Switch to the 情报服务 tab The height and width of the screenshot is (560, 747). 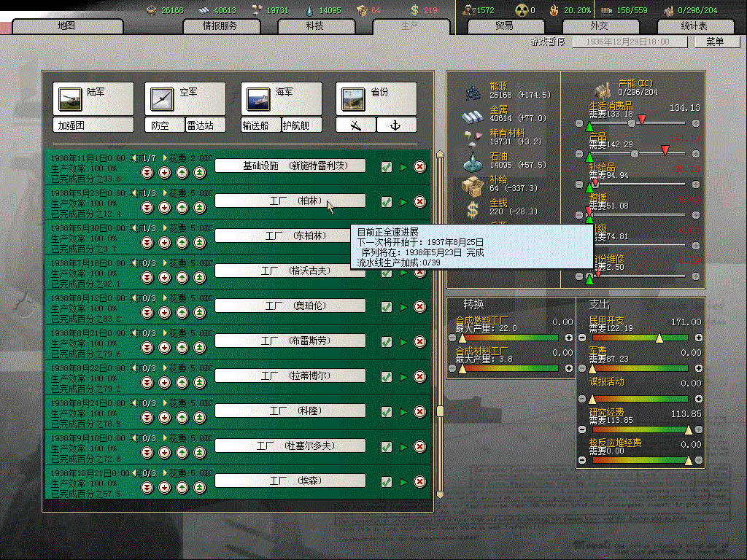pyautogui.click(x=221, y=26)
